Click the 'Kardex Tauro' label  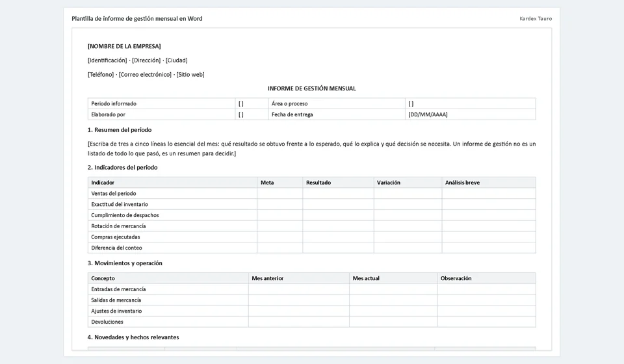(x=536, y=19)
